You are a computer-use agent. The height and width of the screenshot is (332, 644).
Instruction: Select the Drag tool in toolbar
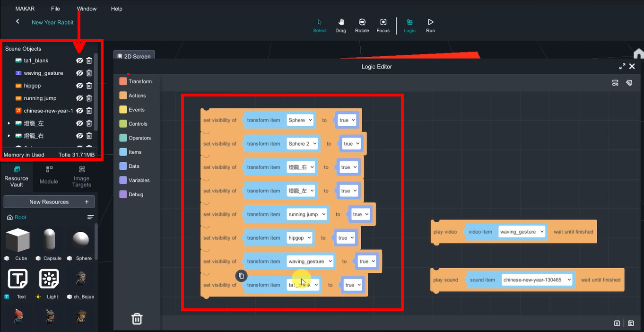pyautogui.click(x=340, y=26)
